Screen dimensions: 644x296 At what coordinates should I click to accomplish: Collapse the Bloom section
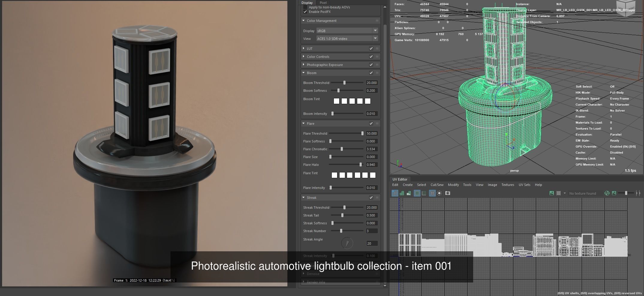[304, 73]
